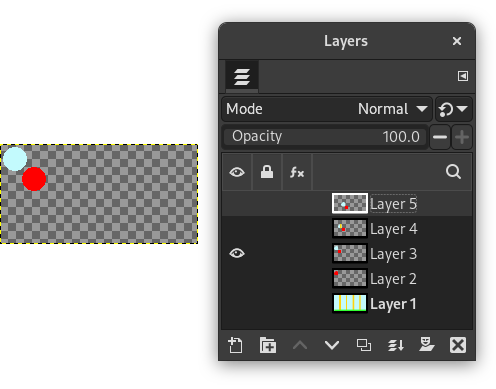
Task: Click the Opacity slider
Action: (325, 137)
